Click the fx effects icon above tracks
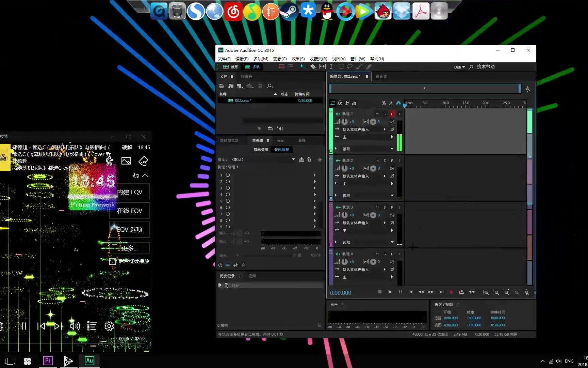This screenshot has height=368, width=588. [x=340, y=103]
